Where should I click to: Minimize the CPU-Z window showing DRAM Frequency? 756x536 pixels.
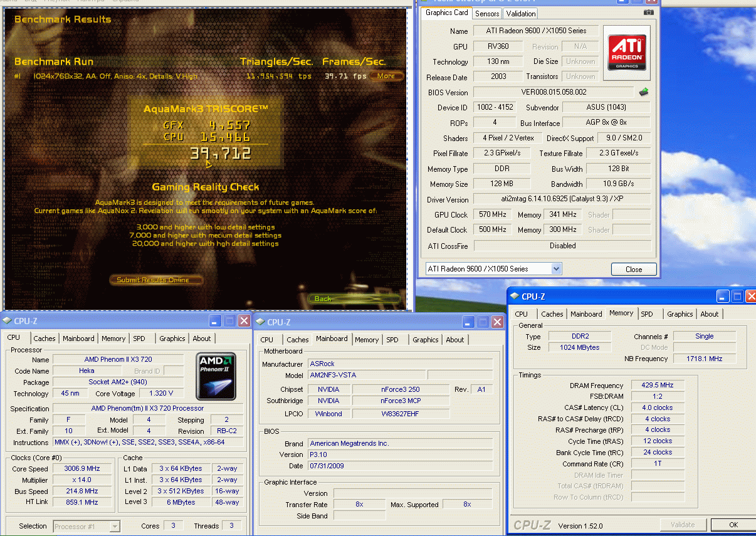pyautogui.click(x=723, y=297)
